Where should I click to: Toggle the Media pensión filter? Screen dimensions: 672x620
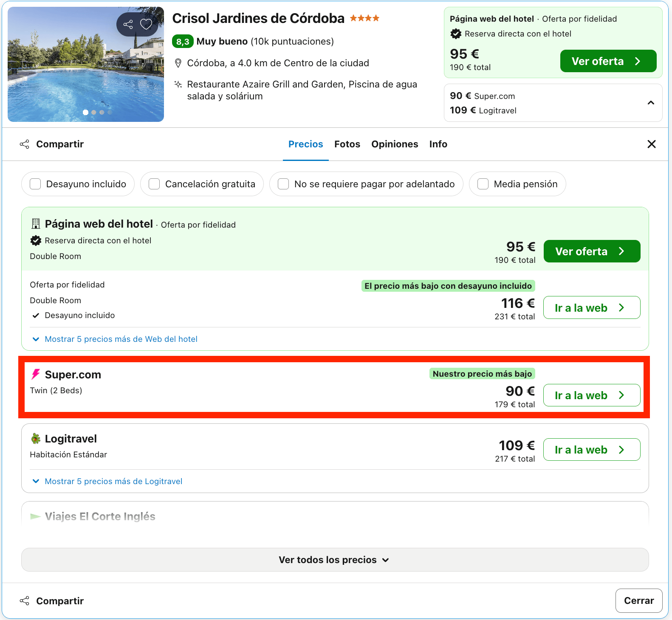[517, 184]
